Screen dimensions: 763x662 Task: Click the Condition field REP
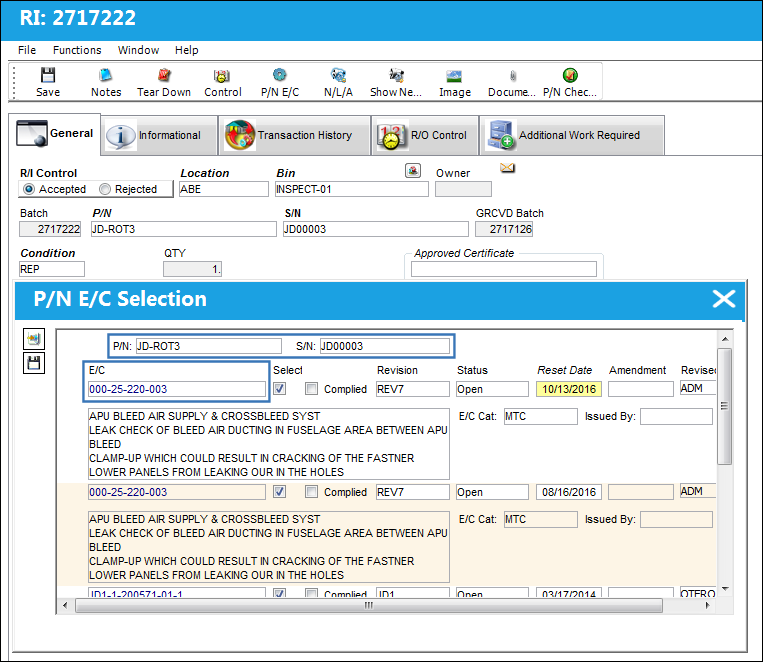pos(52,269)
